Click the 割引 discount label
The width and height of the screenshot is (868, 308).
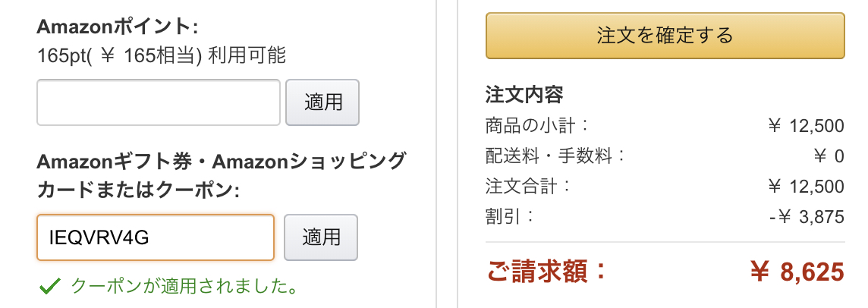510,216
